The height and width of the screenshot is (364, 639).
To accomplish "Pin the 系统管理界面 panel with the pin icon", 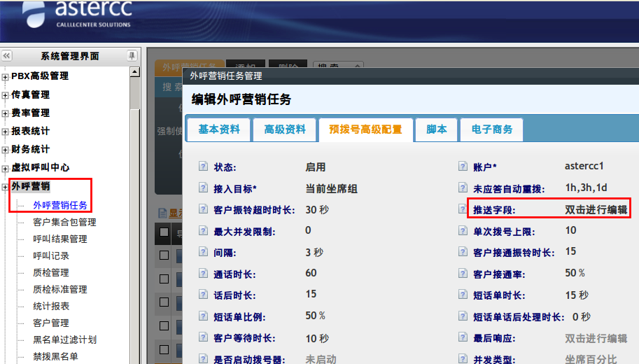I will click(132, 56).
